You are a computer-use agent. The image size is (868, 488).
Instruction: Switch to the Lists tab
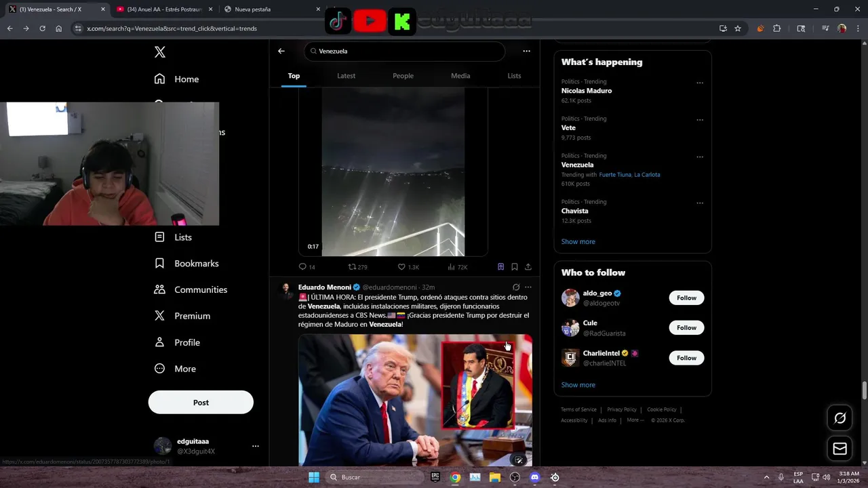tap(515, 76)
